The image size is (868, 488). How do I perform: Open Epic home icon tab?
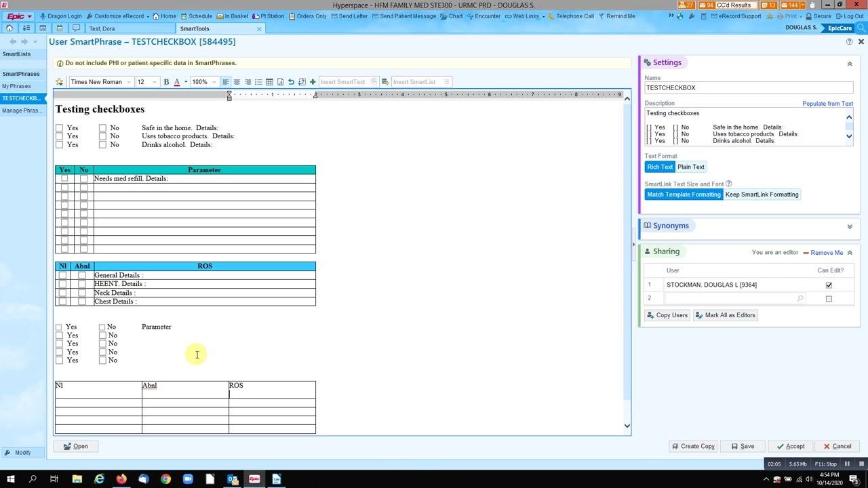pos(9,28)
